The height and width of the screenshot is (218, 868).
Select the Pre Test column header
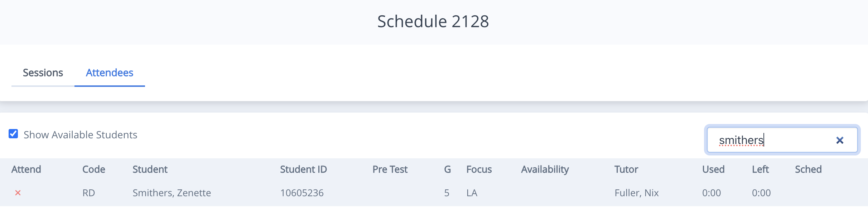pos(390,169)
